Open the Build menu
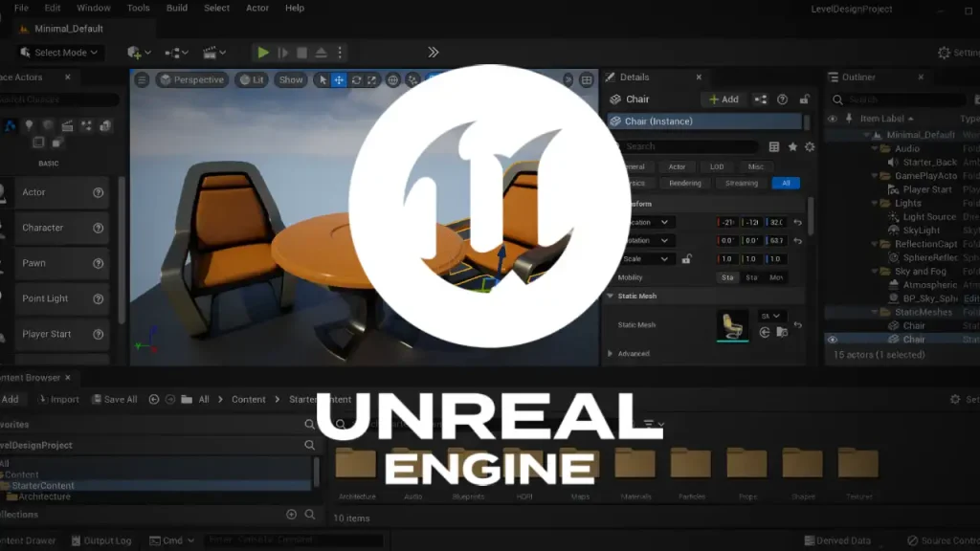Screen dimensions: 980x551 click(177, 8)
